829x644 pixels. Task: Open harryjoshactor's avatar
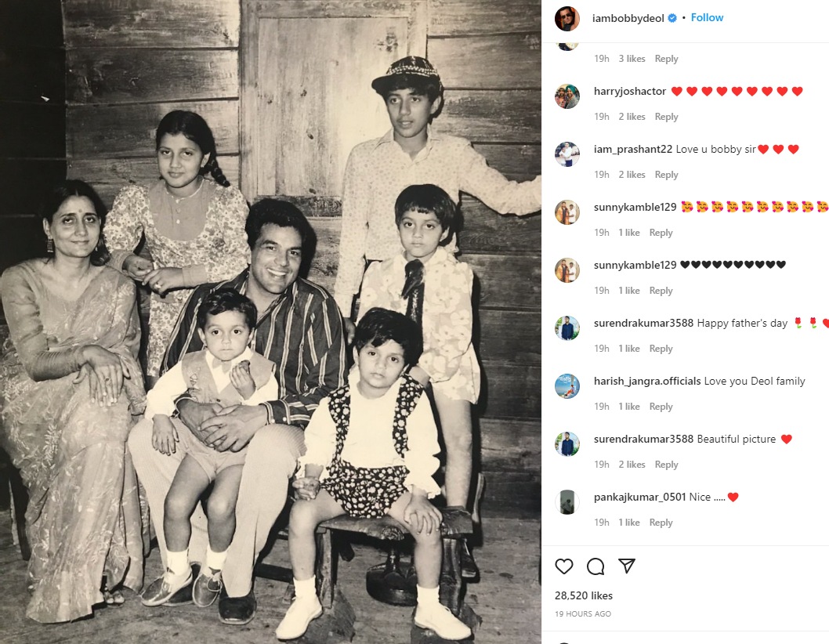567,96
